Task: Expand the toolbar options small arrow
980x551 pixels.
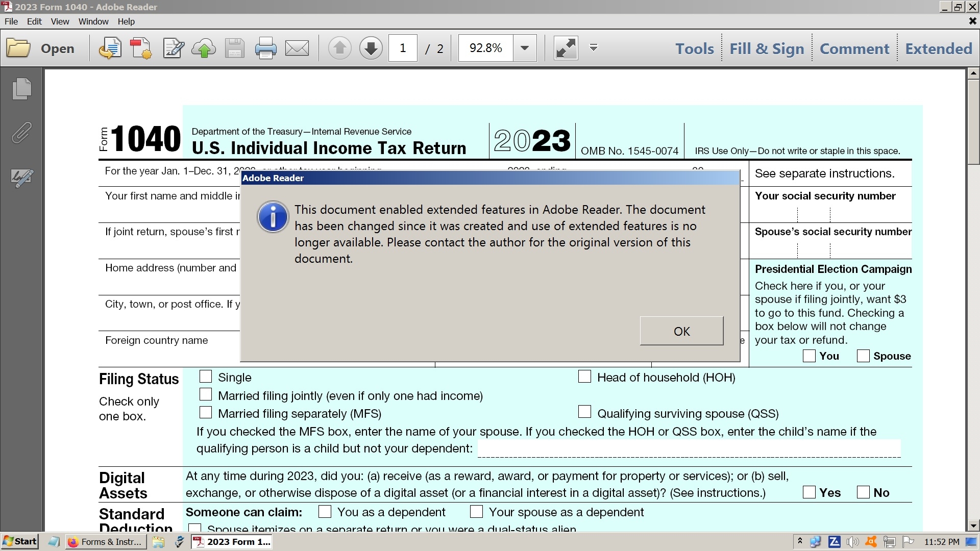Action: pos(593,48)
